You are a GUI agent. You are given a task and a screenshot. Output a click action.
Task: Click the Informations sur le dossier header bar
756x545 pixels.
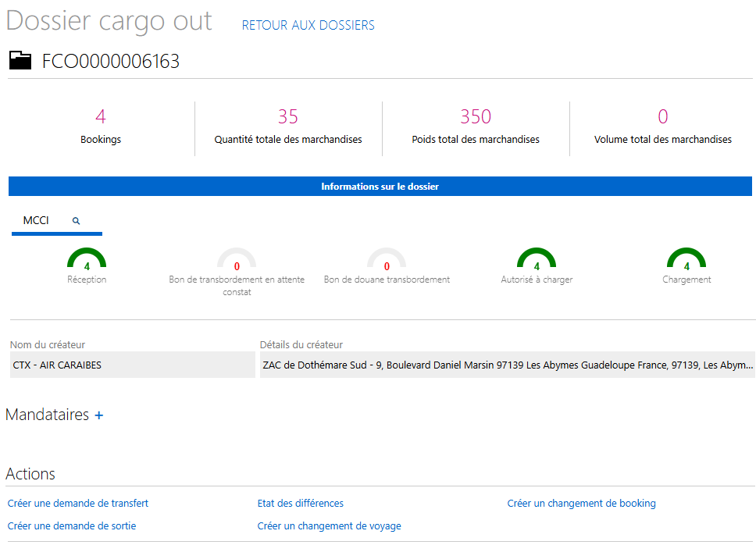tap(380, 187)
